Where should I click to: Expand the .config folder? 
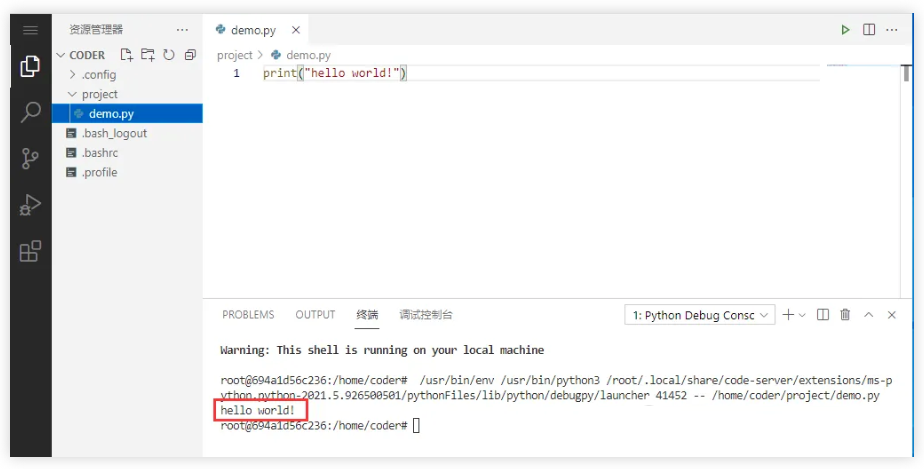(x=98, y=75)
